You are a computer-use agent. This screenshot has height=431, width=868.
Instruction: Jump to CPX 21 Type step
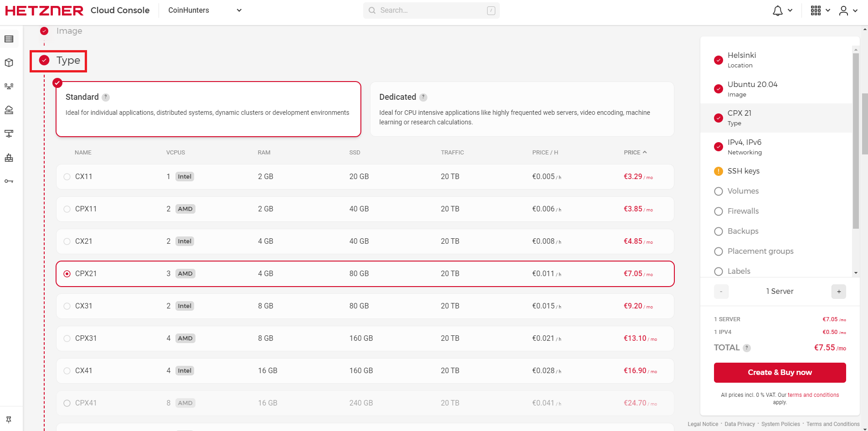click(776, 118)
